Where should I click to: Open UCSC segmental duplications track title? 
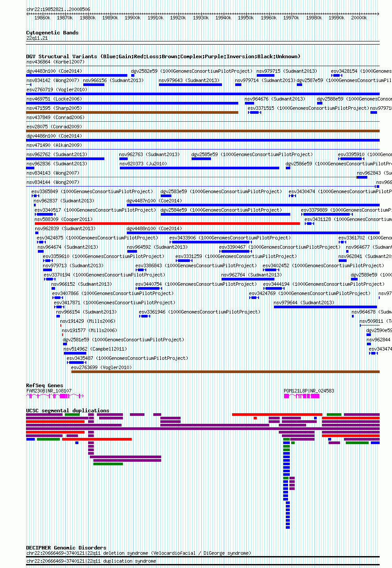coord(68,411)
